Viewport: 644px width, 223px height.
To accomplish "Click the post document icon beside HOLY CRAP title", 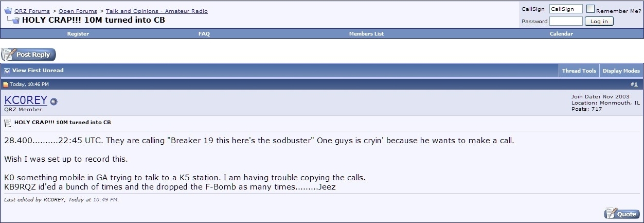I will tap(8, 123).
